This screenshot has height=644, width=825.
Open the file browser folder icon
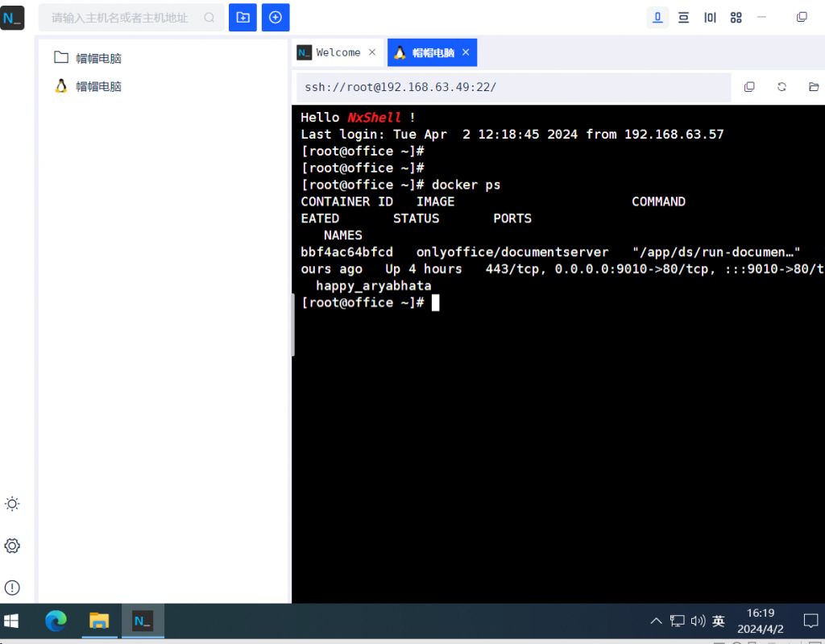pos(814,87)
